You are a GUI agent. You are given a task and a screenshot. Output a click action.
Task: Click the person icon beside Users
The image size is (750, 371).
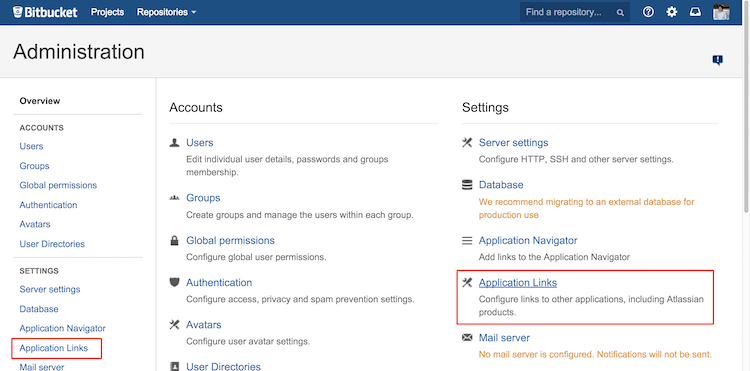(x=175, y=142)
